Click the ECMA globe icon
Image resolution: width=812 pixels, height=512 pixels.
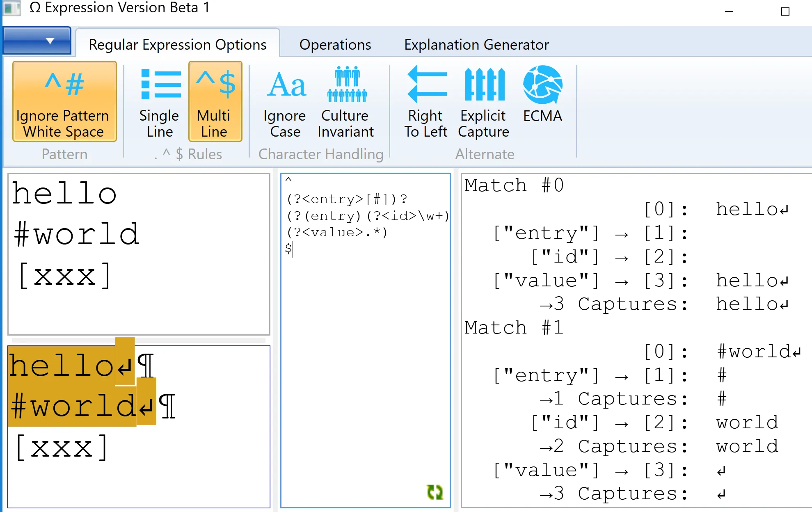point(542,85)
